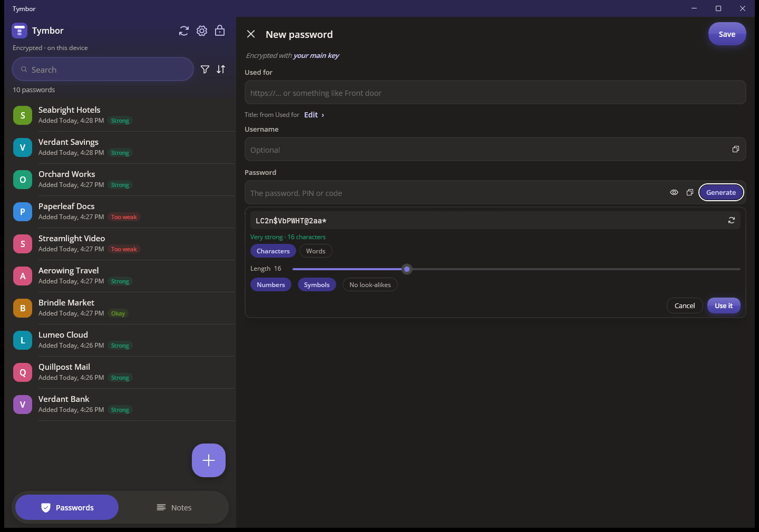Switch to the Notes tab
Screen dimensions: 759x532
[174, 508]
